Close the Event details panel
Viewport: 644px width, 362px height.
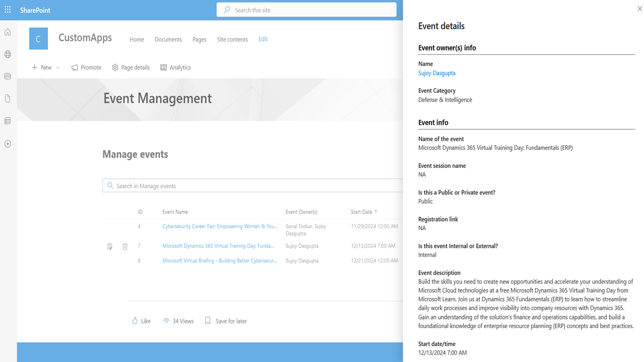[639, 8]
